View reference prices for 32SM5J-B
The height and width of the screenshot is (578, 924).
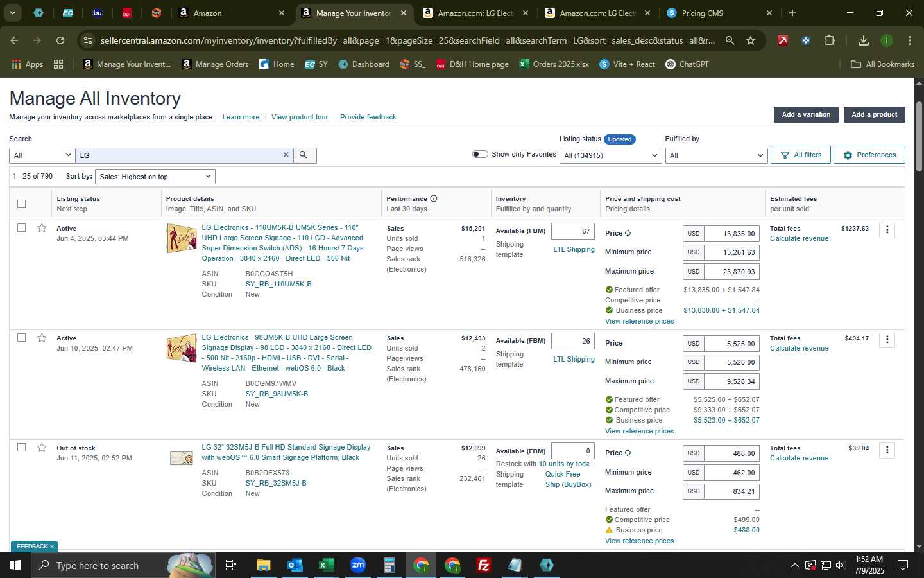click(640, 541)
